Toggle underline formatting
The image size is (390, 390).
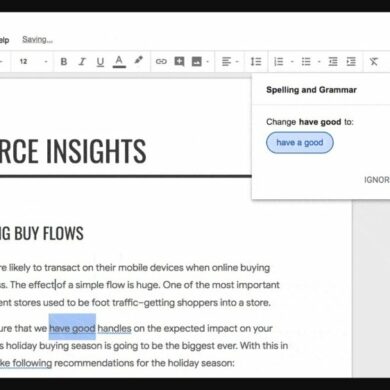click(x=100, y=62)
